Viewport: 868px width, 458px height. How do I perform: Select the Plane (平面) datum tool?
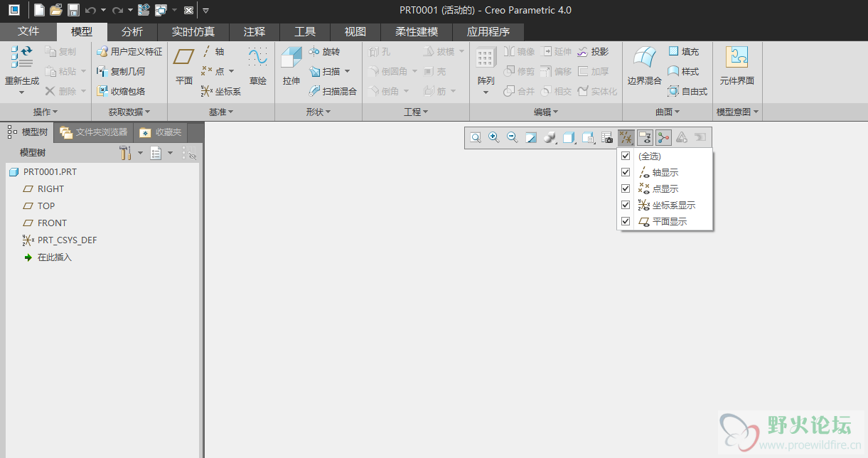pyautogui.click(x=184, y=66)
